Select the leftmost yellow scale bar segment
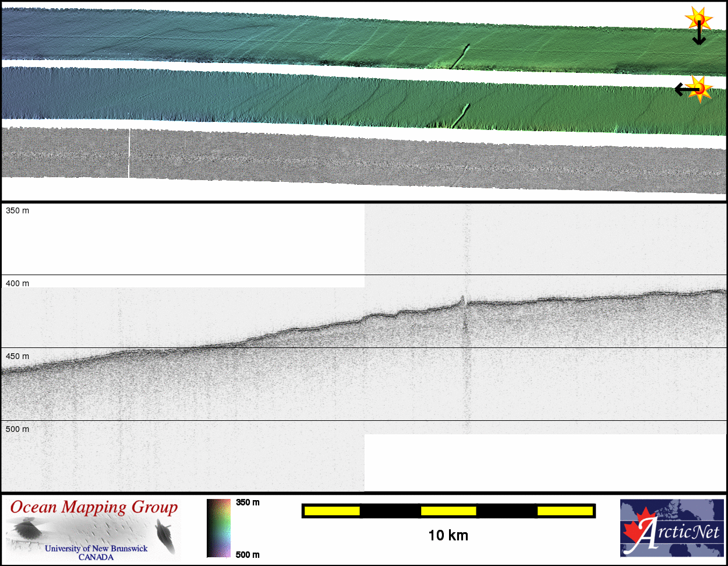This screenshot has height=566, width=728. (x=331, y=511)
